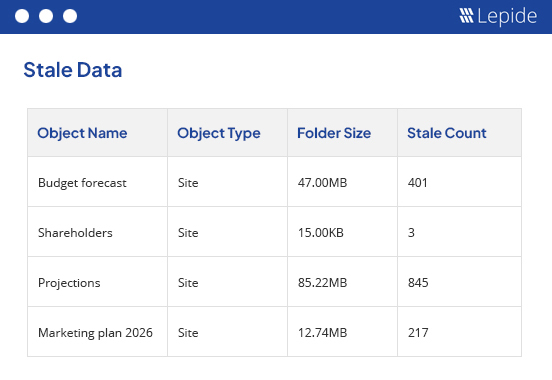Click the Lepide logo

coord(498,16)
